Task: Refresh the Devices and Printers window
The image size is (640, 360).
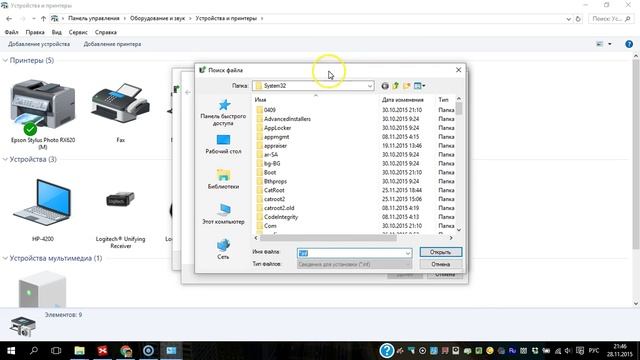Action: (x=578, y=19)
